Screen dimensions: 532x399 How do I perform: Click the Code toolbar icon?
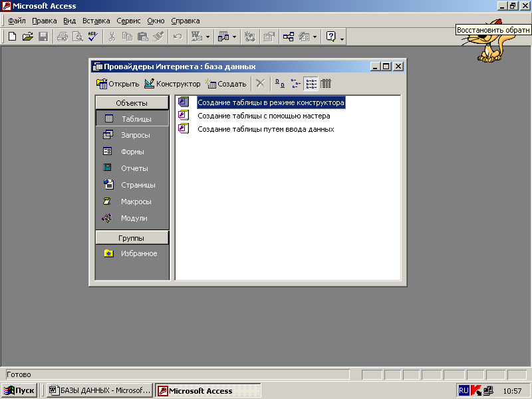(x=250, y=37)
